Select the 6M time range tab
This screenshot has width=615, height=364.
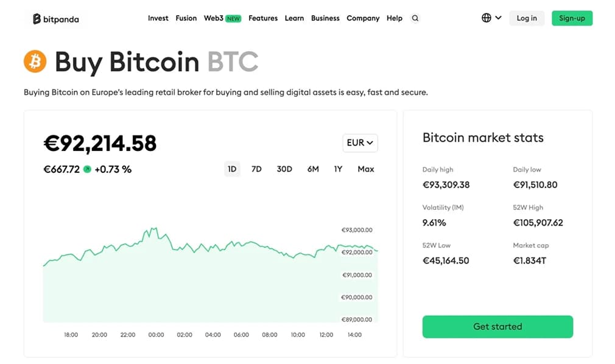313,169
